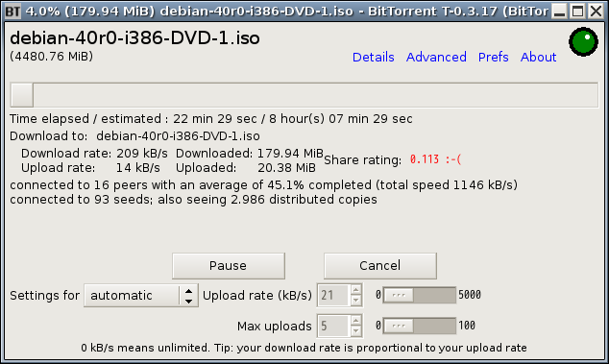Screen dimensions: 609x364
Task: Click the red share rating value 0.113
Action: click(x=435, y=159)
